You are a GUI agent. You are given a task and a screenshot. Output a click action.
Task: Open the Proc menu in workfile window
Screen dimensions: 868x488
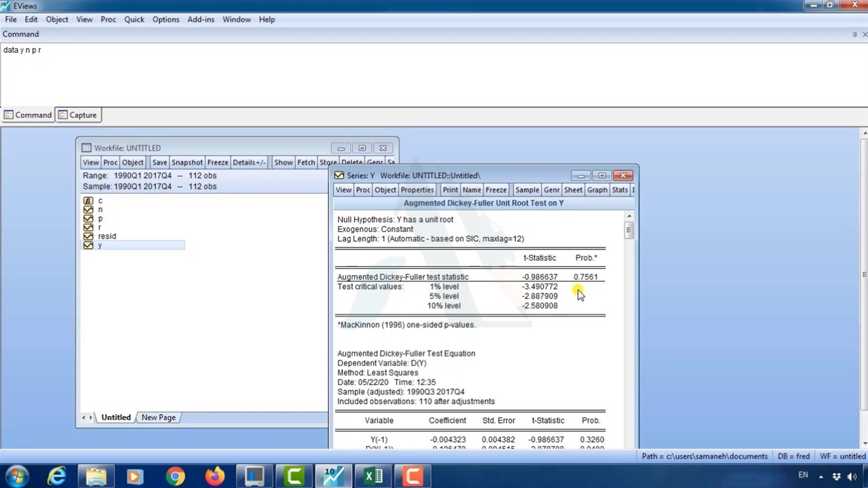[110, 163]
